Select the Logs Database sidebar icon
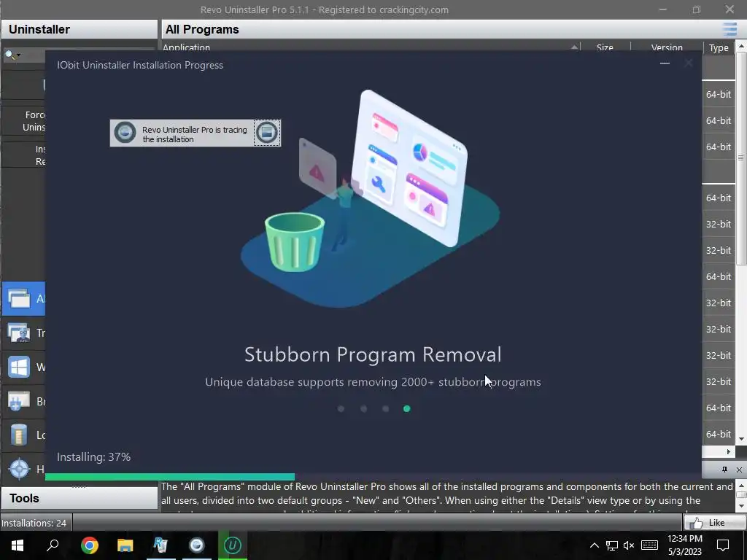The height and width of the screenshot is (560, 747). [19, 435]
